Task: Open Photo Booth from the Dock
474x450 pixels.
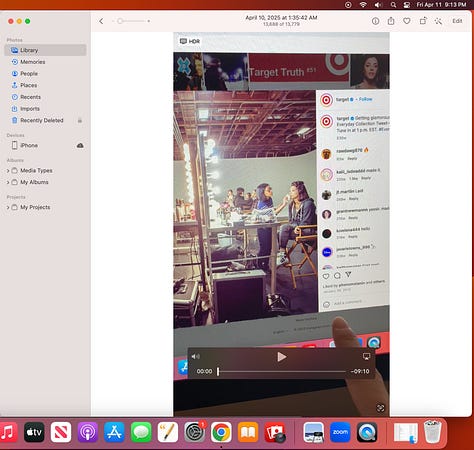Action: click(275, 432)
